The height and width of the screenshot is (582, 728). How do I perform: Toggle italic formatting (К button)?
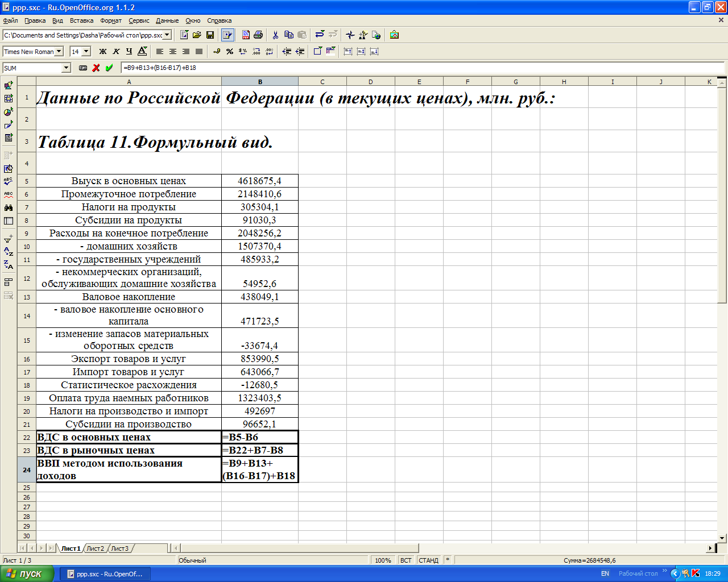tap(116, 52)
